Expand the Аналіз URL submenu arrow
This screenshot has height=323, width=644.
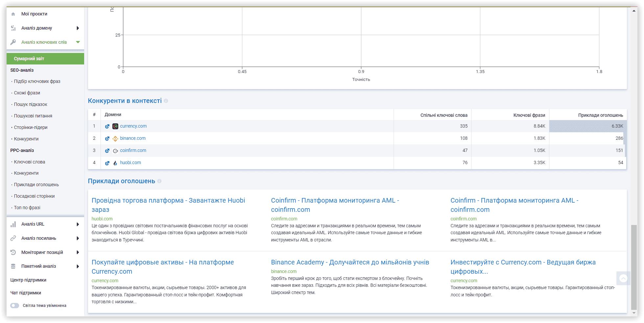(x=78, y=224)
